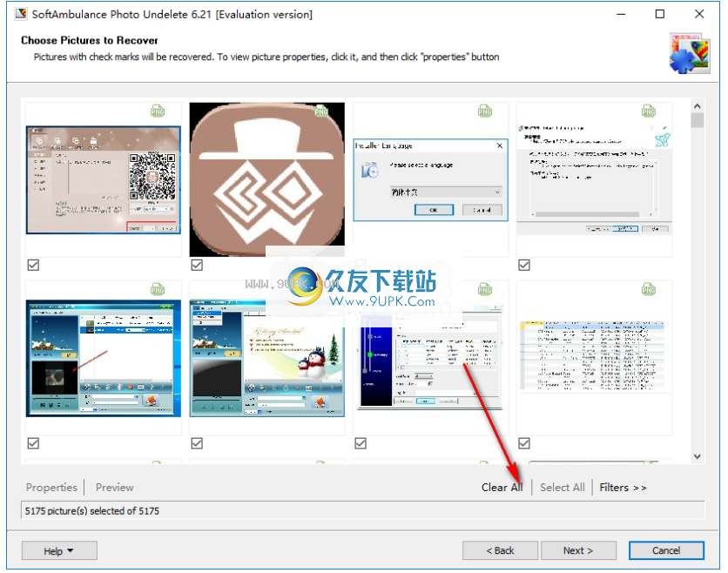Proceed with the Next > button
The image size is (728, 573).
[x=578, y=550]
